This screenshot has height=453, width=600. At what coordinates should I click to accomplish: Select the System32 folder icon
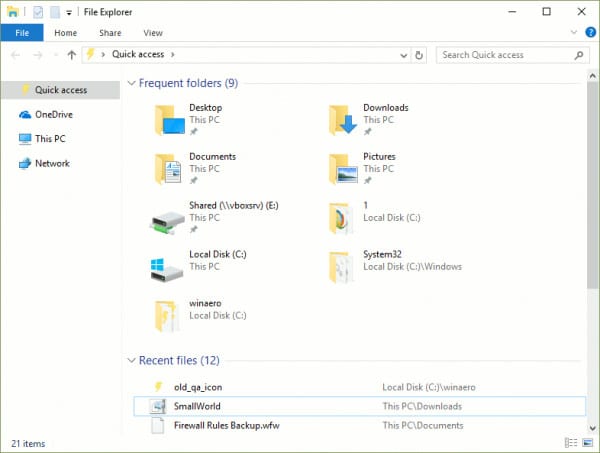(x=341, y=267)
